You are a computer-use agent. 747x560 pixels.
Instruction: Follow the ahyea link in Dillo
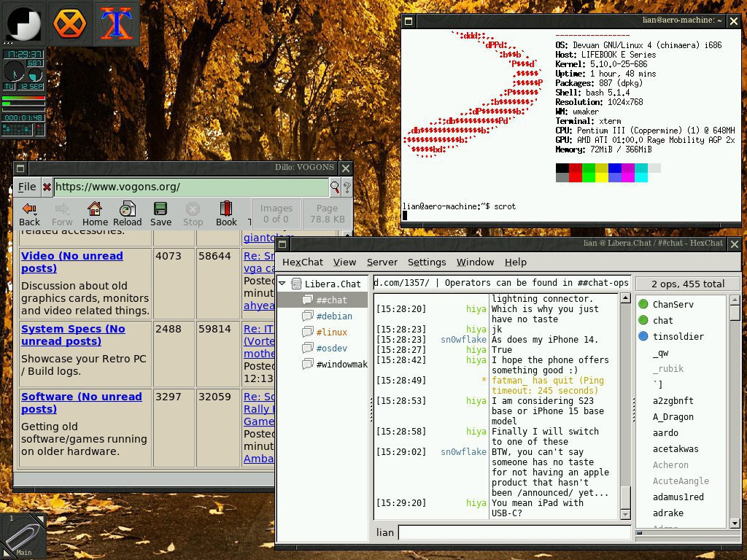(259, 306)
